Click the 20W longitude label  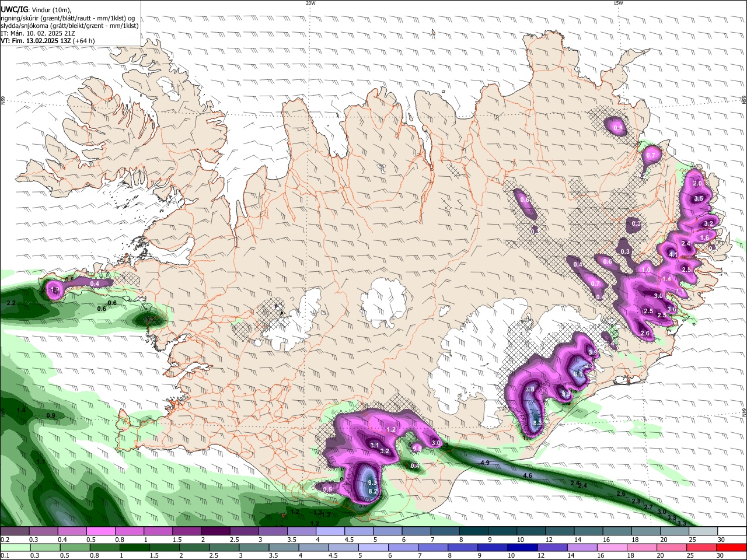pos(310,3)
